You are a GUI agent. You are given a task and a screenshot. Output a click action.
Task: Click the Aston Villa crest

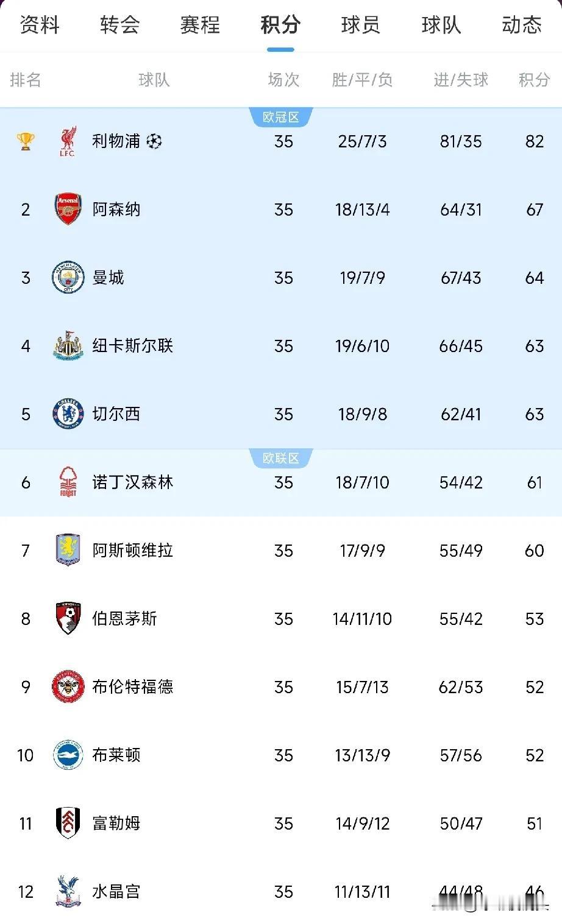(x=68, y=551)
